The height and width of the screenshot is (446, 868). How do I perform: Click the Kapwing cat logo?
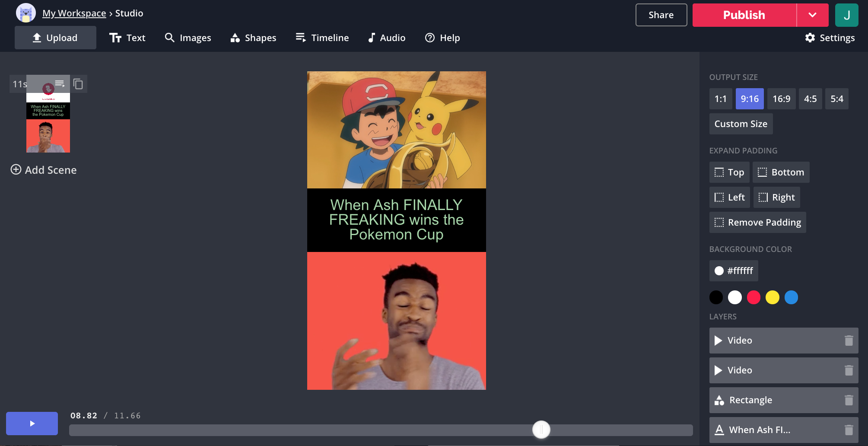tap(25, 13)
